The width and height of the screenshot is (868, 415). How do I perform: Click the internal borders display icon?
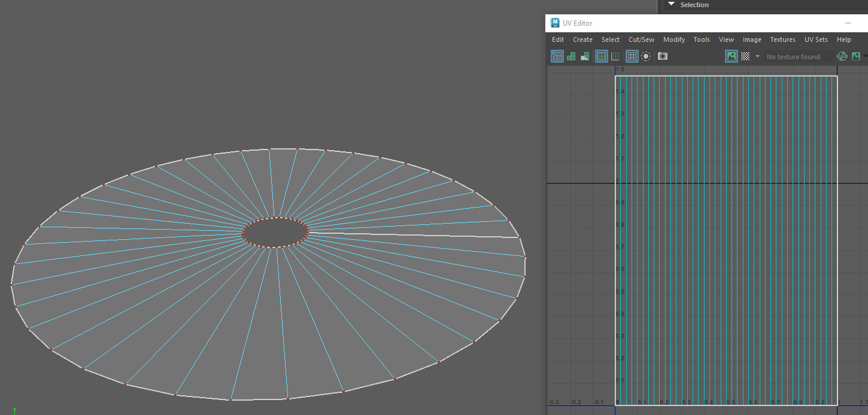coord(615,56)
